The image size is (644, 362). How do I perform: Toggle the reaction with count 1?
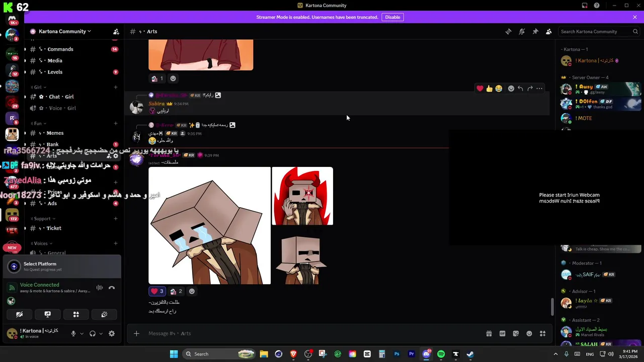[x=157, y=78]
